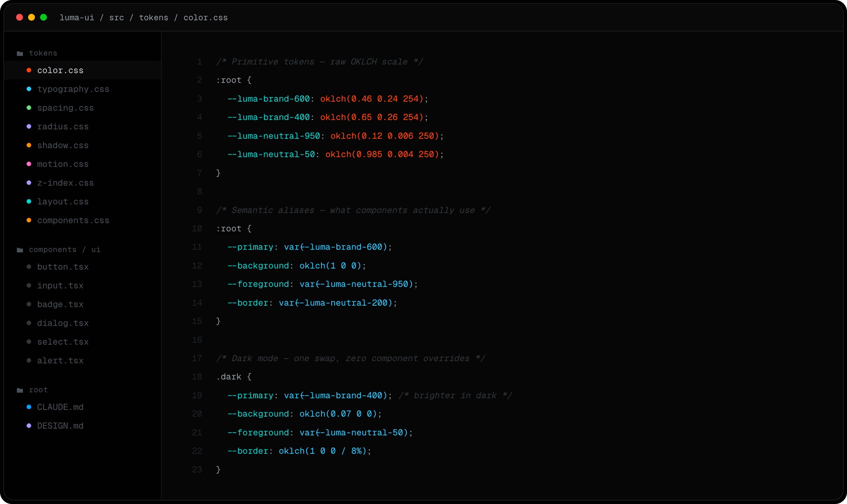Click tokens in the breadcrumb path
The image size is (847, 504).
click(x=154, y=18)
